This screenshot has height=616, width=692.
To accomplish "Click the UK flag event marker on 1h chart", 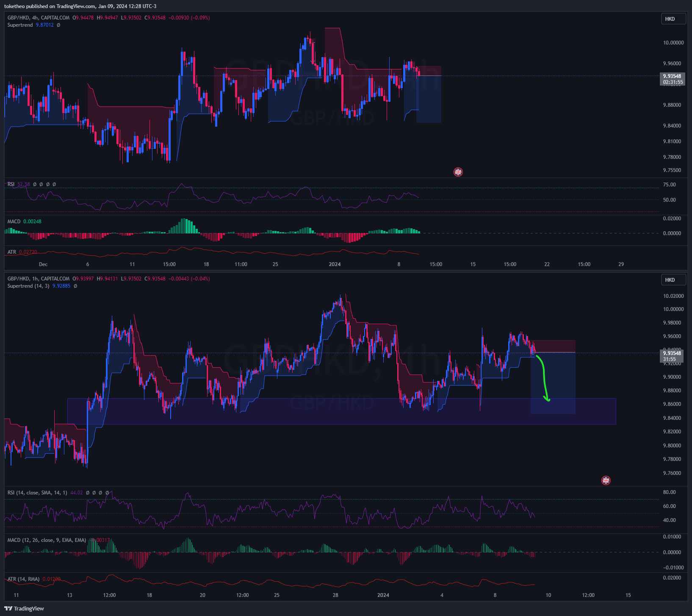I will click(x=606, y=480).
